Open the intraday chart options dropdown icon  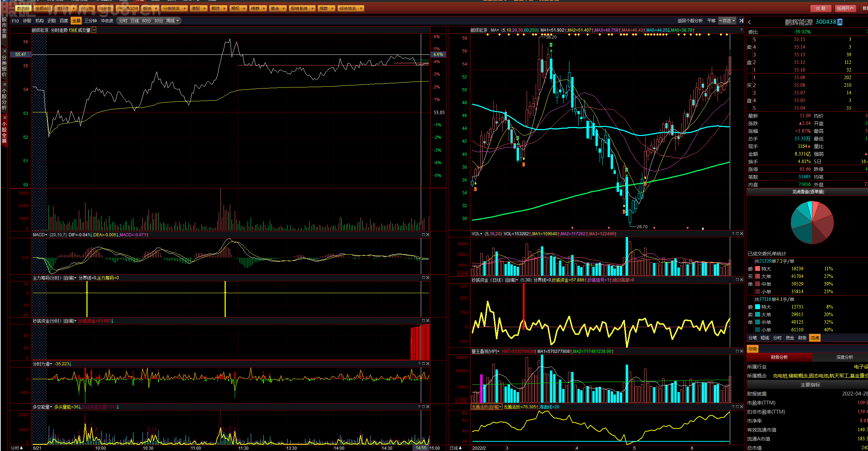point(94,30)
